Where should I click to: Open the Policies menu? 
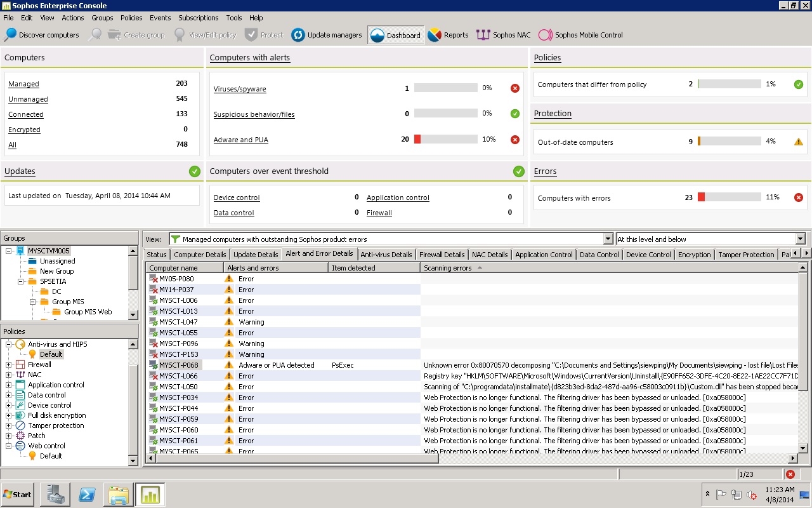click(x=131, y=18)
